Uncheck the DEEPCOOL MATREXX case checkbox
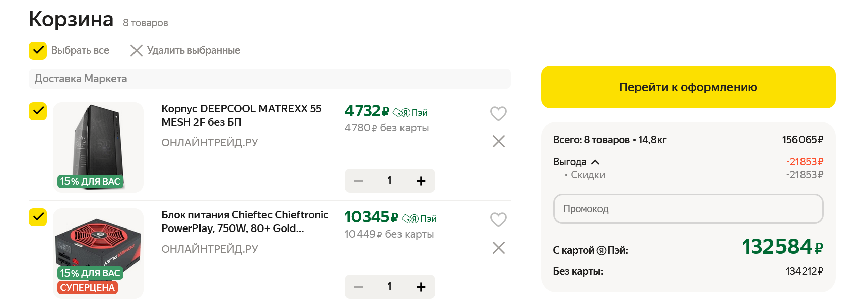The image size is (868, 305). pyautogui.click(x=38, y=111)
